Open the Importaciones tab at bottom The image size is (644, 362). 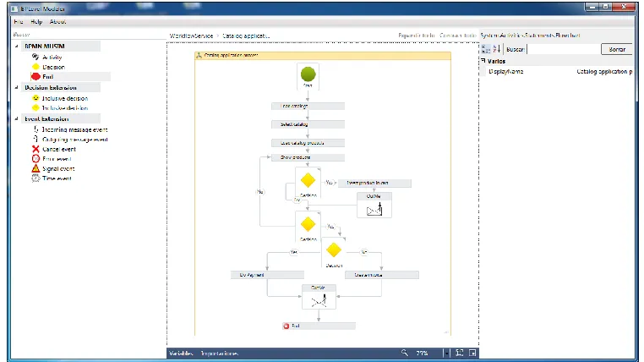[x=220, y=353]
